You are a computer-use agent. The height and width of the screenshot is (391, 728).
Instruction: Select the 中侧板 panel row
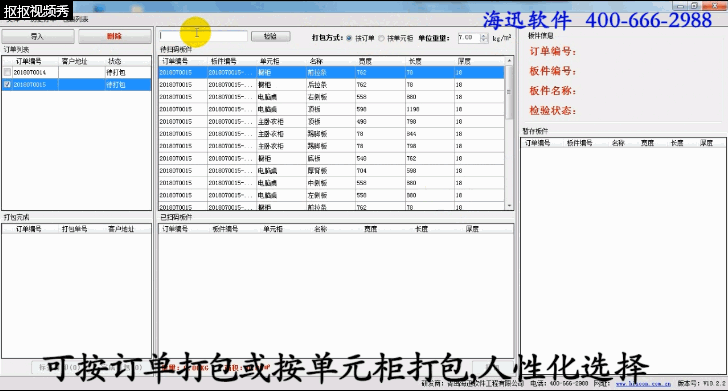(332, 182)
